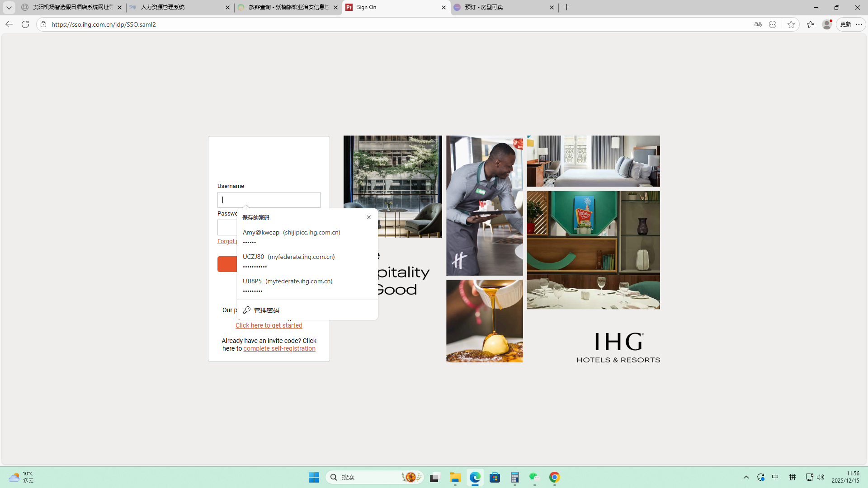Show hidden system tray icons chevron

pos(746,477)
